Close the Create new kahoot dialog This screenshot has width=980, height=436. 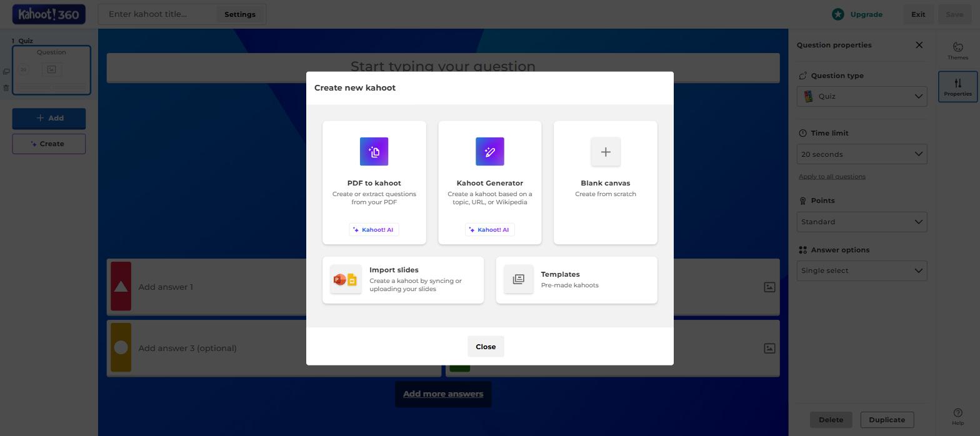point(486,347)
